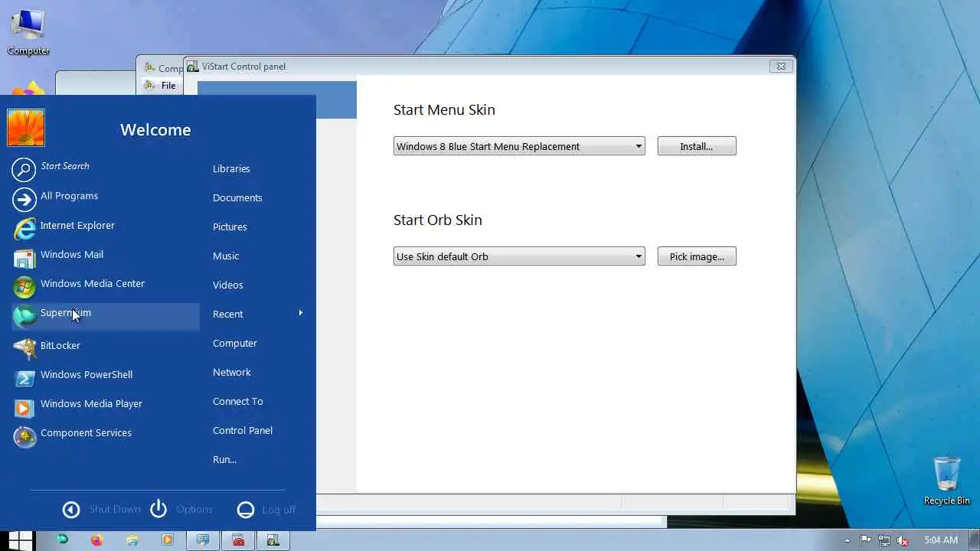Open Control Panel from the start menu
Image resolution: width=980 pixels, height=551 pixels.
click(243, 430)
